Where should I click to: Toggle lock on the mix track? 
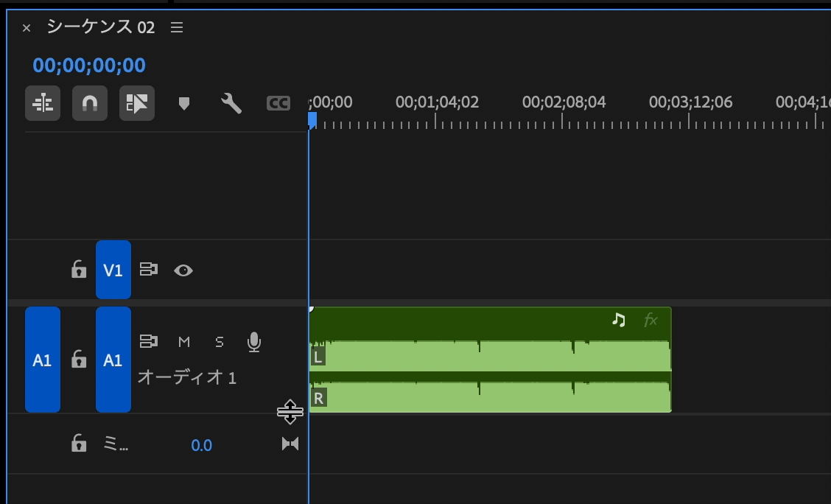coord(78,443)
